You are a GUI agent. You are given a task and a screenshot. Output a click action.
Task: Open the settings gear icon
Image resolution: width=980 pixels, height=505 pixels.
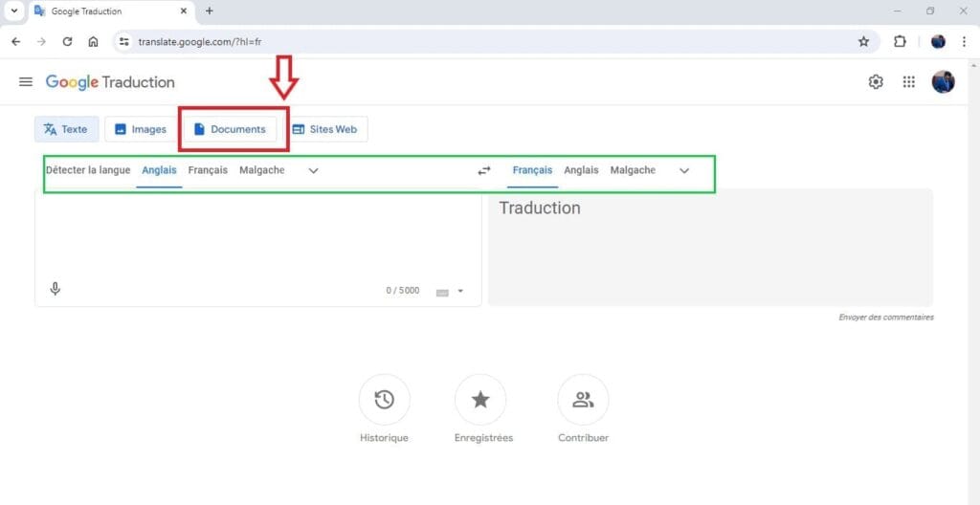pyautogui.click(x=876, y=82)
